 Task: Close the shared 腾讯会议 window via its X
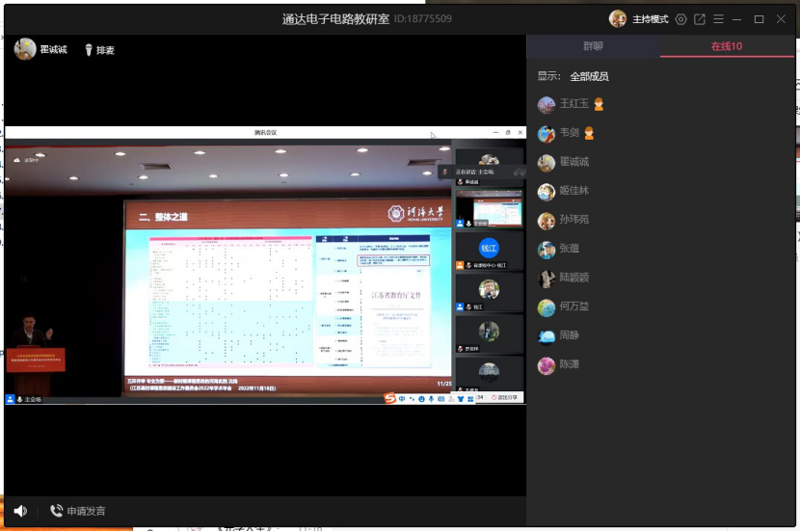(520, 133)
